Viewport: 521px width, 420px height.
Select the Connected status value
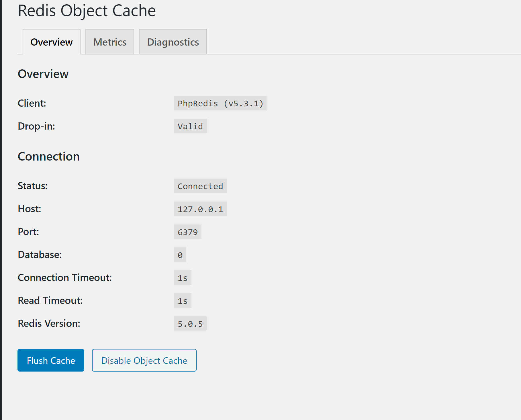tap(200, 186)
